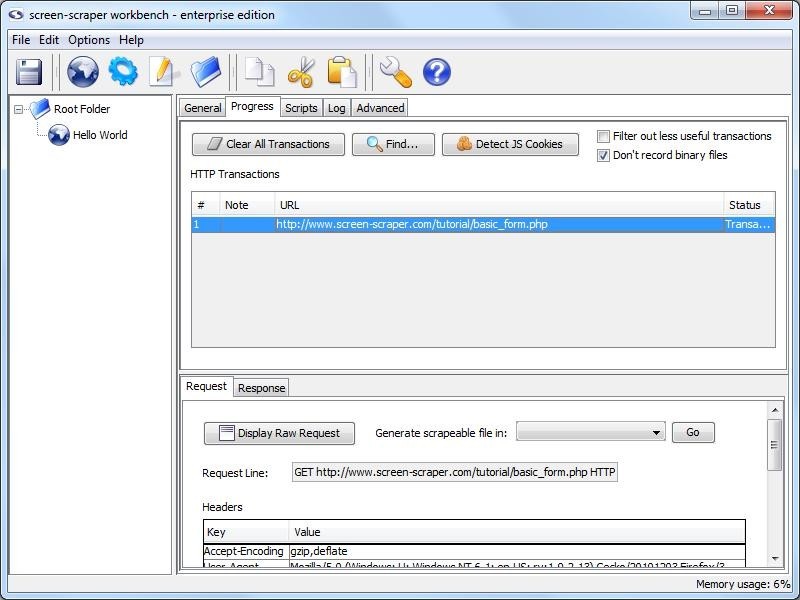
Task: Switch to the Response tab
Action: coord(261,388)
